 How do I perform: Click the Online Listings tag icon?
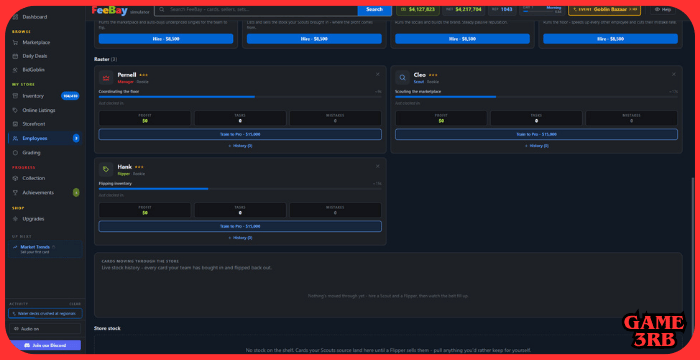[x=16, y=110]
